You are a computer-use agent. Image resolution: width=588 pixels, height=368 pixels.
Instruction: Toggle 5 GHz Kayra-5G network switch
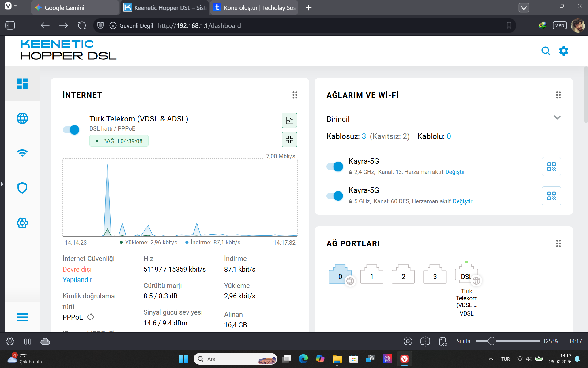pos(335,196)
